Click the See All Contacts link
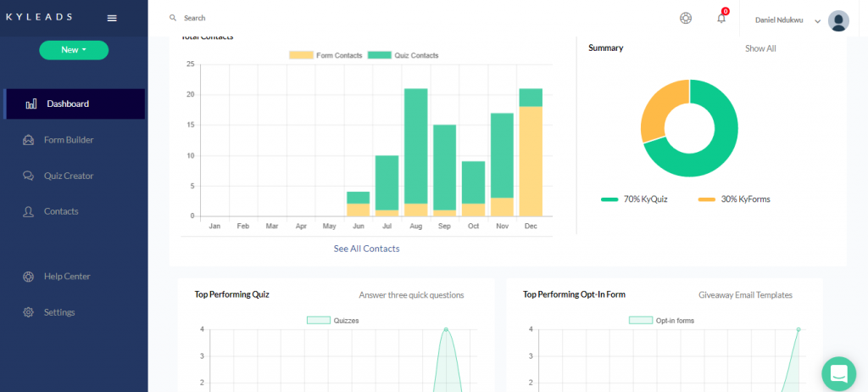Screen dimensions: 868x392 (366, 249)
